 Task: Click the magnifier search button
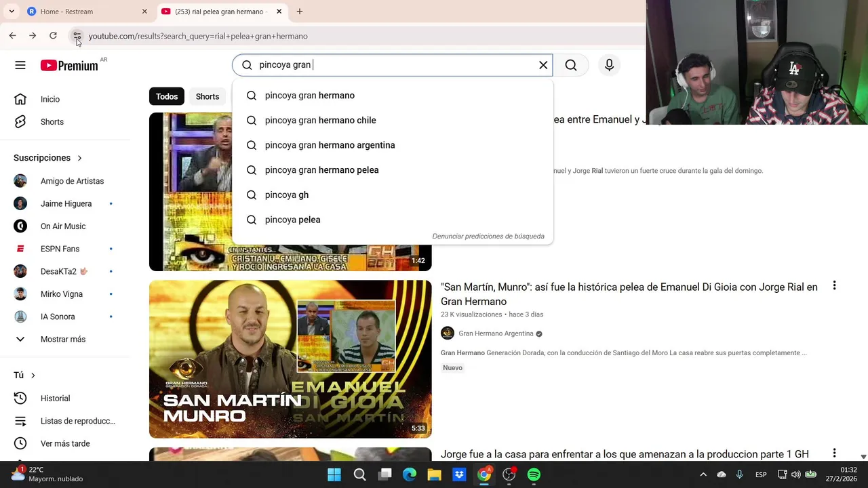tap(571, 65)
